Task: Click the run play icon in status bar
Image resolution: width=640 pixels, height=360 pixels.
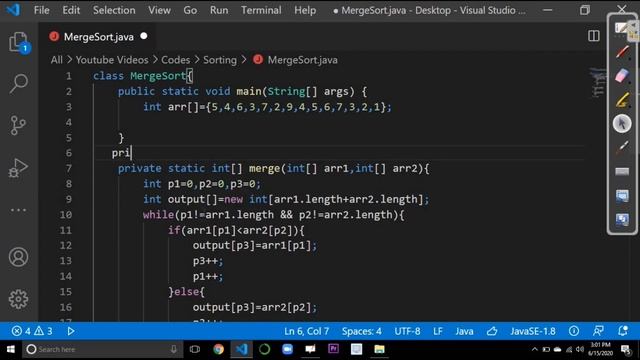Action: [71, 331]
